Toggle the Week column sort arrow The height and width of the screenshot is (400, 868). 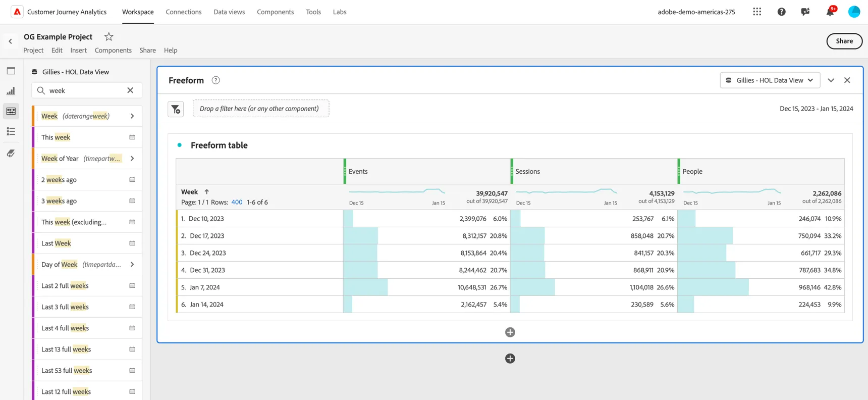tap(206, 192)
